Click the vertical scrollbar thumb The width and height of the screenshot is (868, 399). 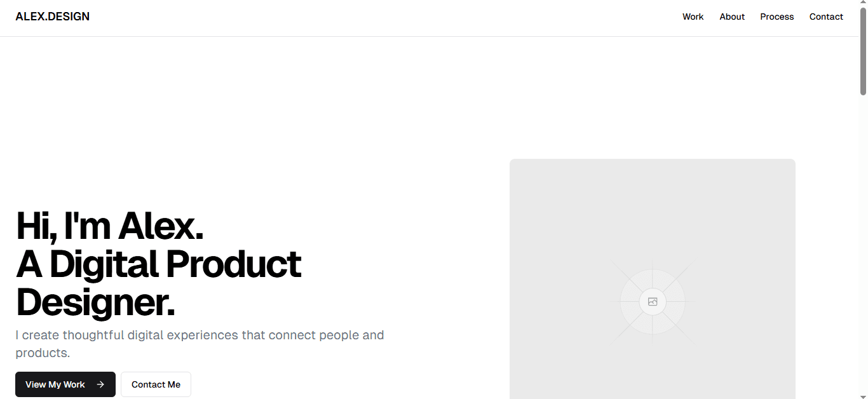pos(863,52)
